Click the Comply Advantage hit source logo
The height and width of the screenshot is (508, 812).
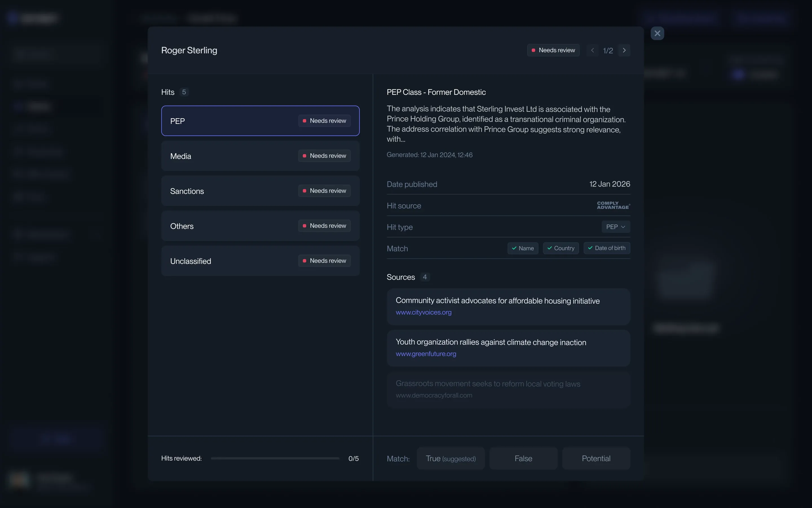(613, 205)
